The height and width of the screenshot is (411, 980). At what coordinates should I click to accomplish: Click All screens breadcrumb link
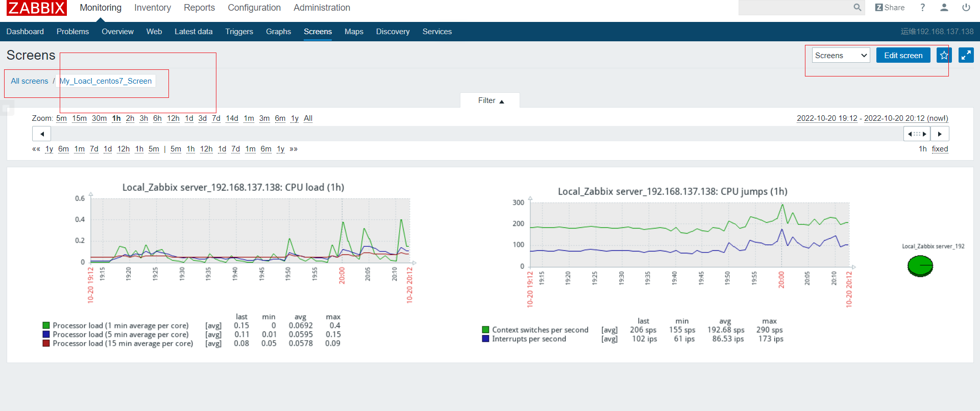(30, 81)
